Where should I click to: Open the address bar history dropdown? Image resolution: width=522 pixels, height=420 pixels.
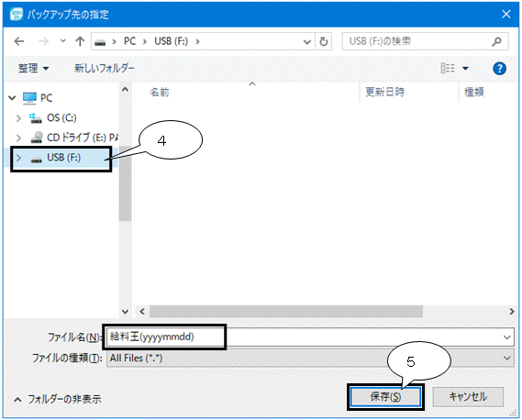307,42
